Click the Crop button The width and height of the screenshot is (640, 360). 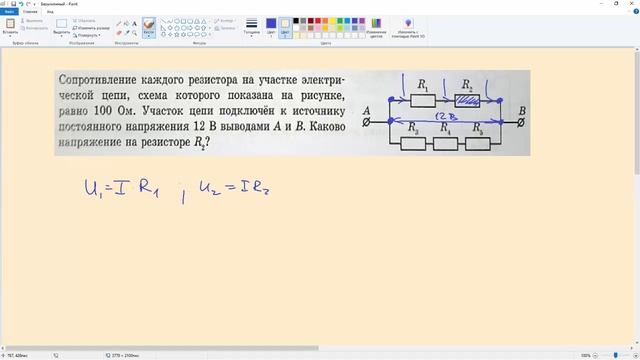click(84, 20)
